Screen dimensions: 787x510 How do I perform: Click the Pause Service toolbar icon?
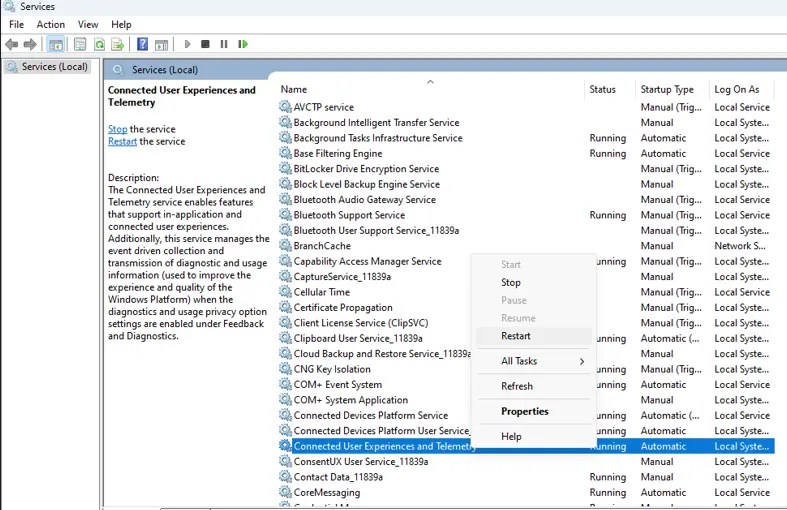click(224, 44)
